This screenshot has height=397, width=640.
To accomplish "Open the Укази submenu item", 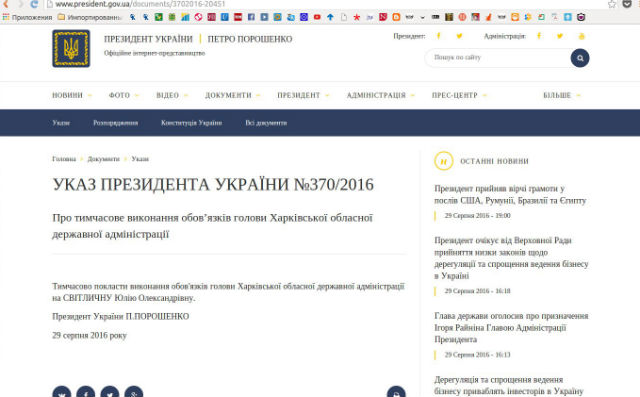I will tap(61, 123).
